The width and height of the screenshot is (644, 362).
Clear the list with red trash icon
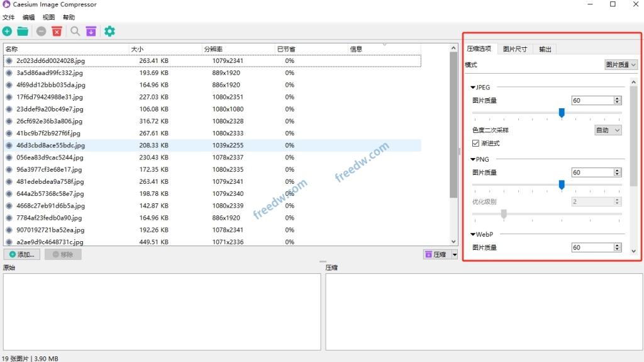57,31
